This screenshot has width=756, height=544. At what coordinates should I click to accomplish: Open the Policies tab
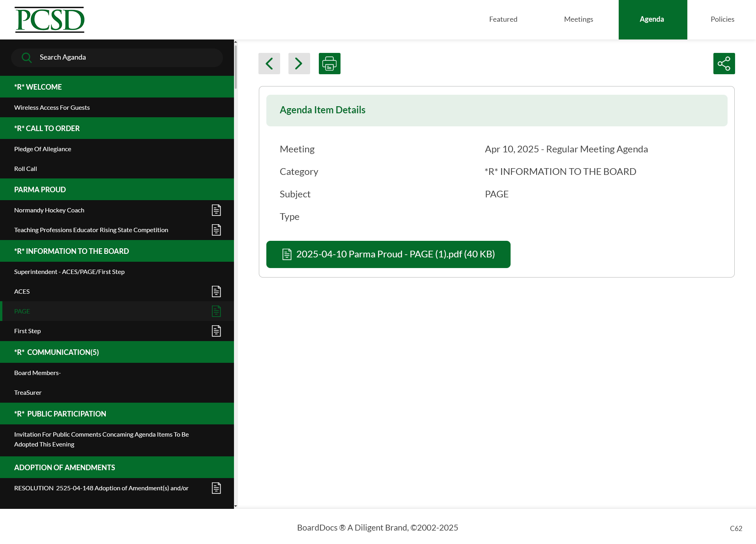pyautogui.click(x=722, y=19)
